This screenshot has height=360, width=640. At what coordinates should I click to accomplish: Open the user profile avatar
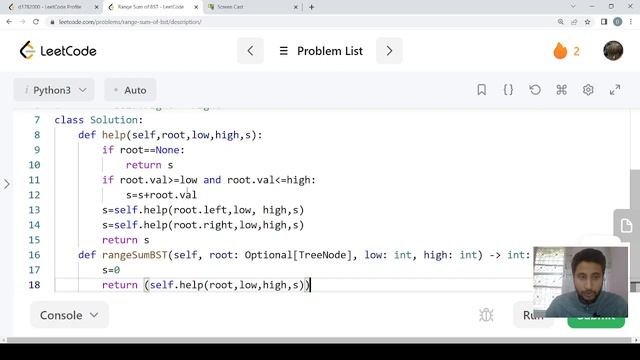click(x=613, y=51)
